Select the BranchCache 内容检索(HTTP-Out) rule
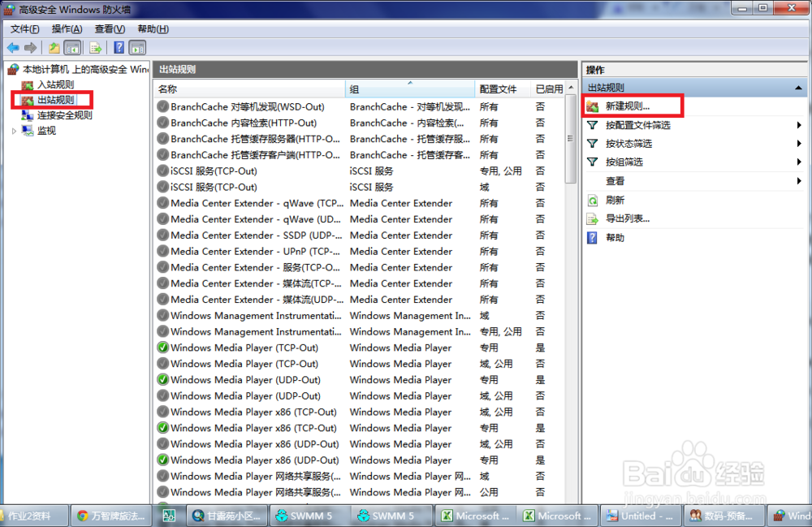The height and width of the screenshot is (527, 812). click(x=244, y=123)
